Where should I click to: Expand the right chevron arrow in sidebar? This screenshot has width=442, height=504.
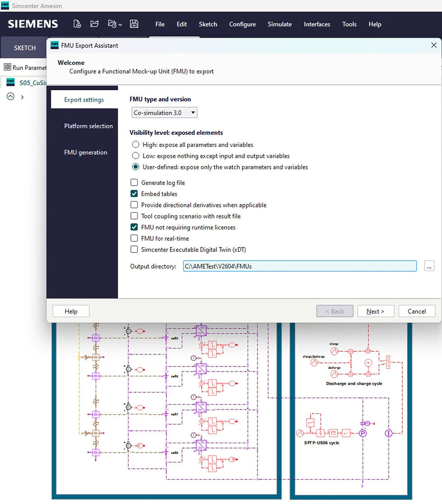22,97
